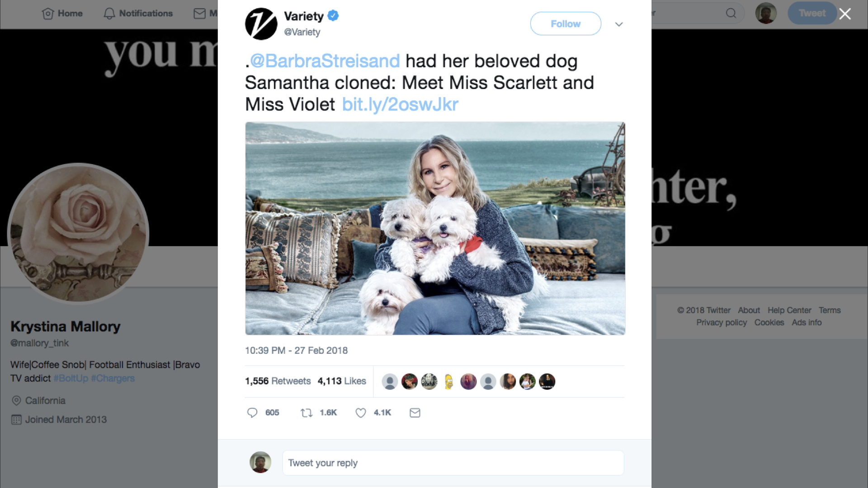Open the bit.ly/2oswJkr link

coord(400,104)
